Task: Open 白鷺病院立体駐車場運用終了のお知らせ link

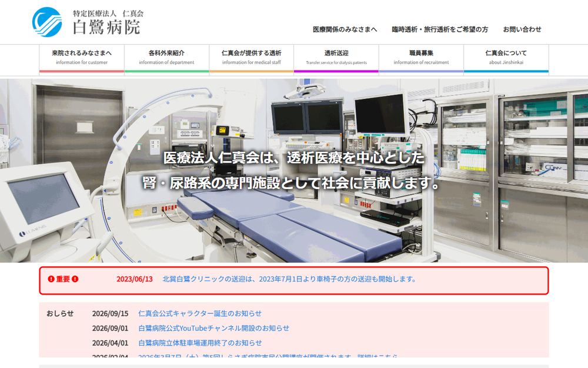Action: coord(201,343)
